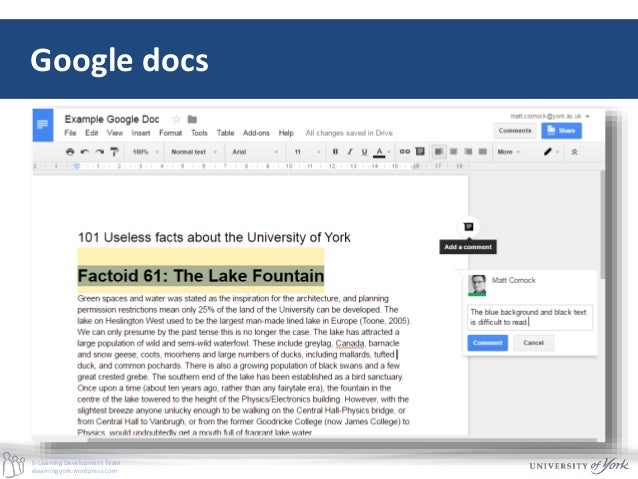Open the Table menu
Screen dimensions: 638x479
tap(225, 133)
